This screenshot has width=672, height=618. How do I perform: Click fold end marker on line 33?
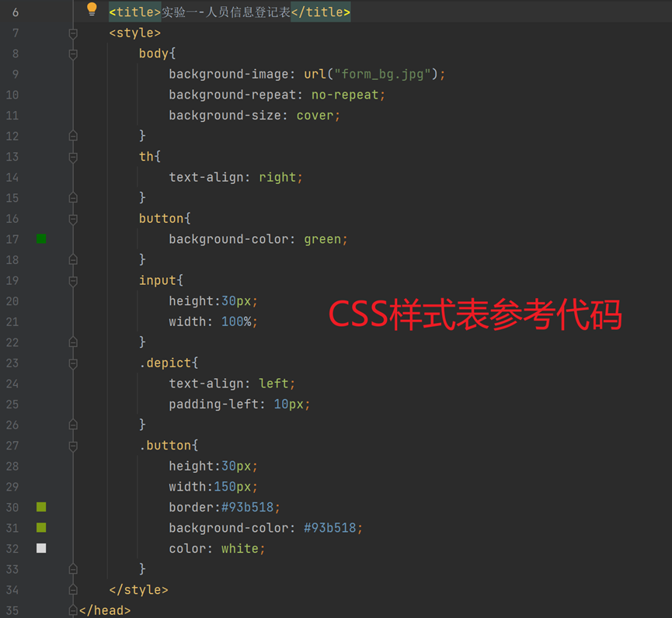tap(73, 569)
